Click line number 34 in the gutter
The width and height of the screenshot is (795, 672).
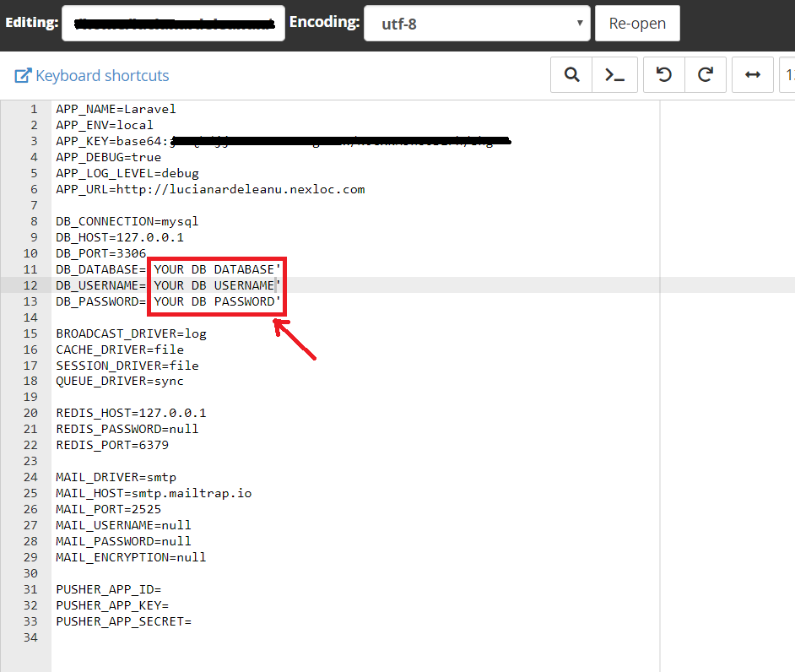(30, 637)
